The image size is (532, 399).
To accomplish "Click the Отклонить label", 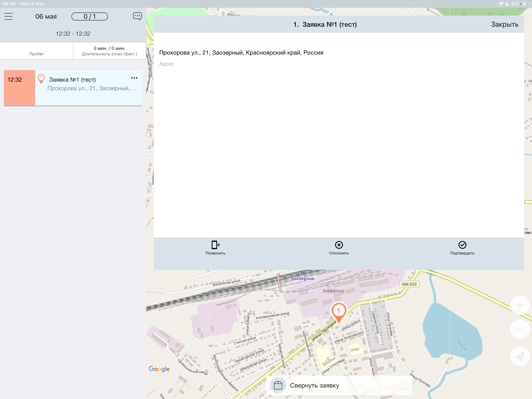I will click(339, 253).
